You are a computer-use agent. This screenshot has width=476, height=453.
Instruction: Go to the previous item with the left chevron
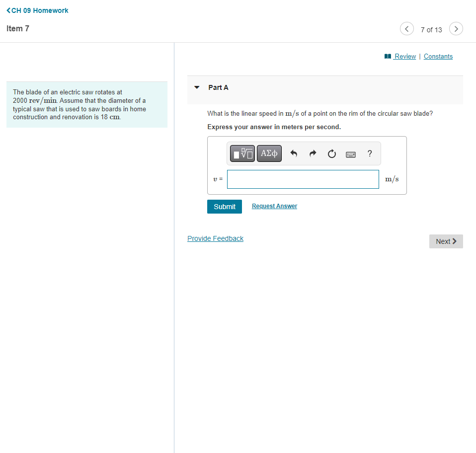[406, 28]
